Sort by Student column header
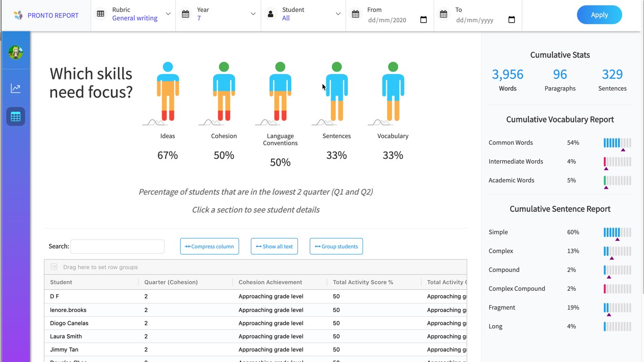Image resolution: width=644 pixels, height=362 pixels. pyautogui.click(x=91, y=282)
